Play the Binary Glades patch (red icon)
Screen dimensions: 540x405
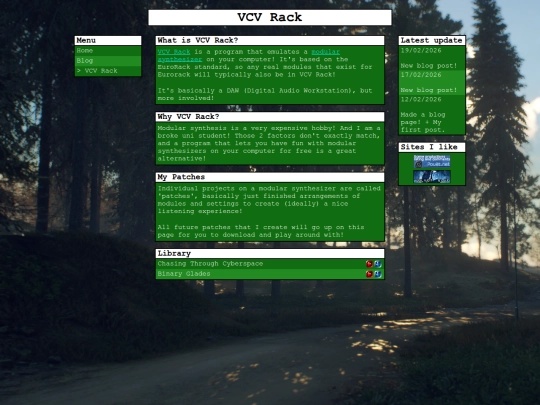[369, 274]
